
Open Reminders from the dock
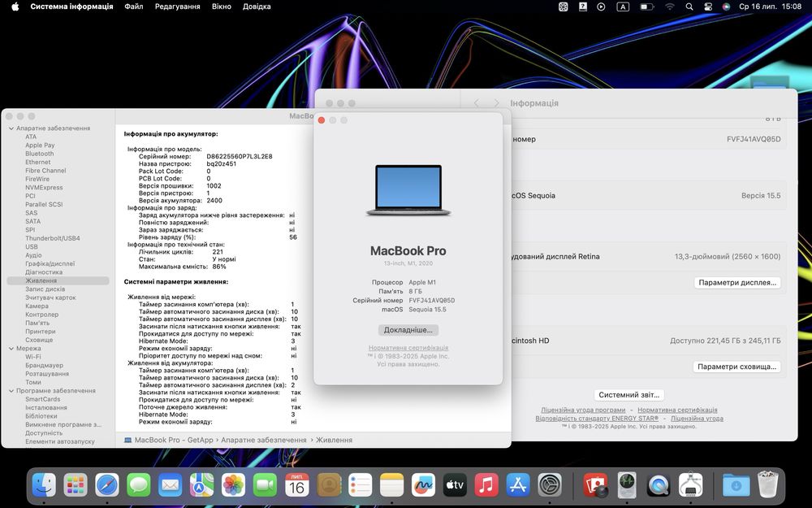(x=360, y=486)
